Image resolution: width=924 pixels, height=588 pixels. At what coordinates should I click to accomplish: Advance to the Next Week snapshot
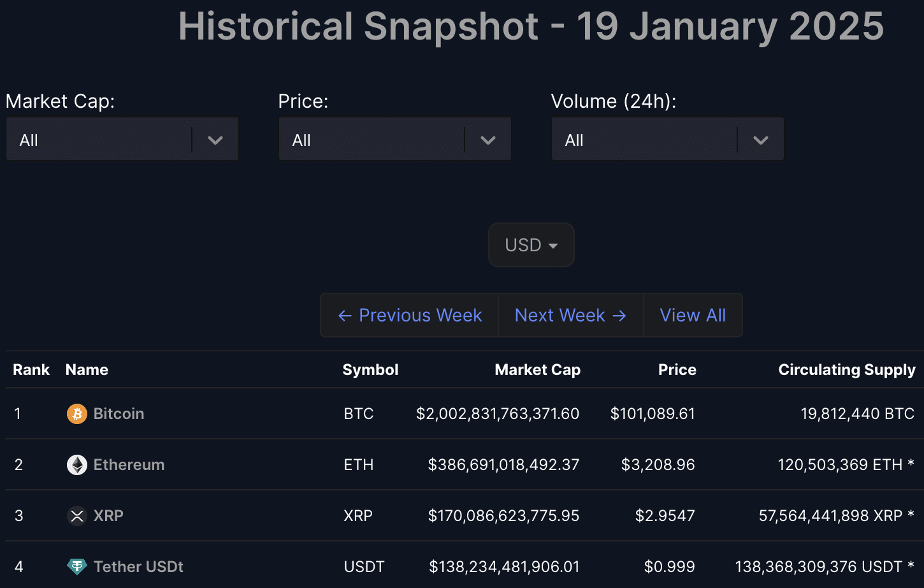pyautogui.click(x=570, y=315)
